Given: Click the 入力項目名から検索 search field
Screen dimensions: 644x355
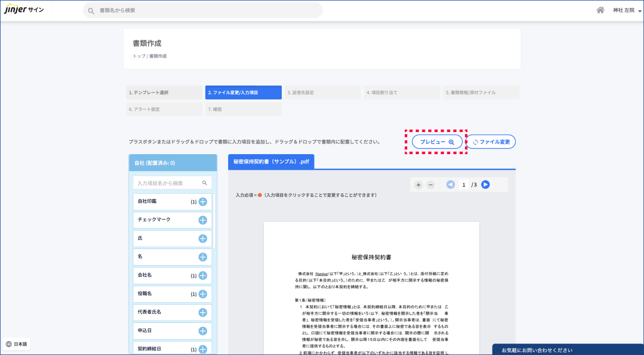Looking at the screenshot, I should pyautogui.click(x=168, y=183).
